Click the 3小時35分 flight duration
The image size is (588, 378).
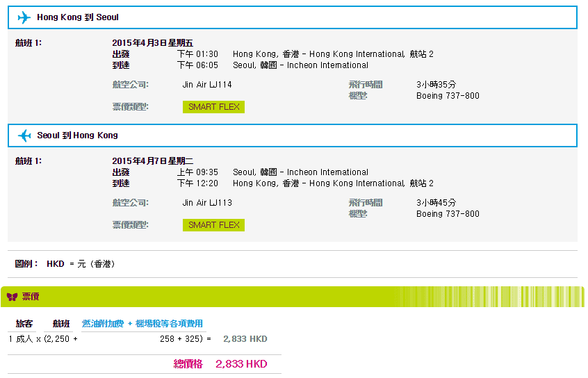point(436,85)
